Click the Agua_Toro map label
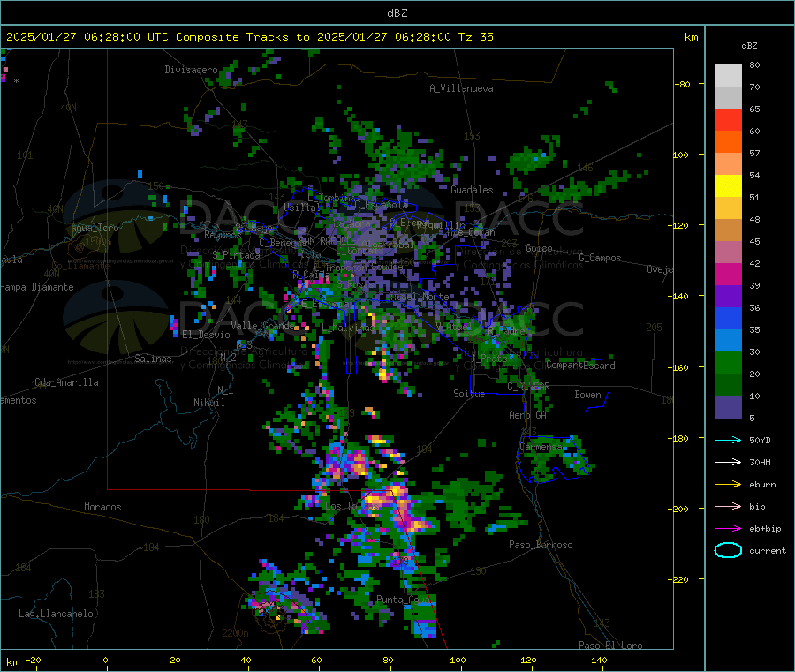 coord(95,228)
